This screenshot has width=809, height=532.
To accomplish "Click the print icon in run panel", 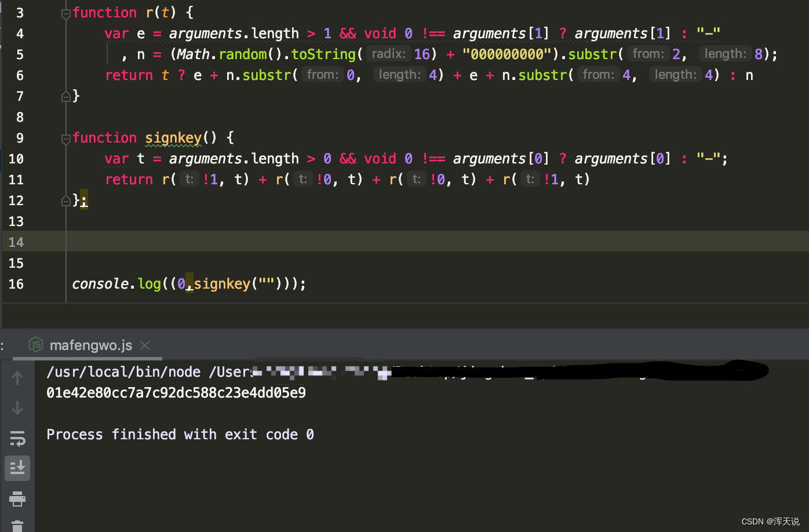I will point(17,498).
